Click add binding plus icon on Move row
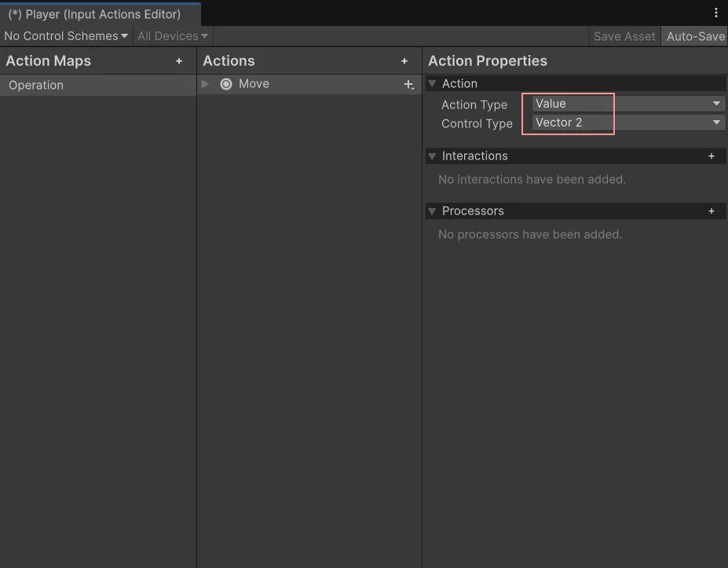 click(408, 85)
